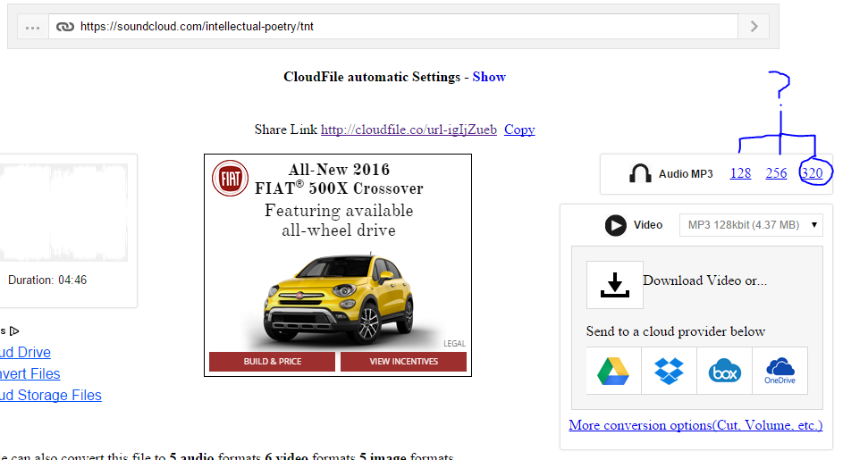Click the arrow button at right of URL bar
Screen dimensions: 868x460
754,27
